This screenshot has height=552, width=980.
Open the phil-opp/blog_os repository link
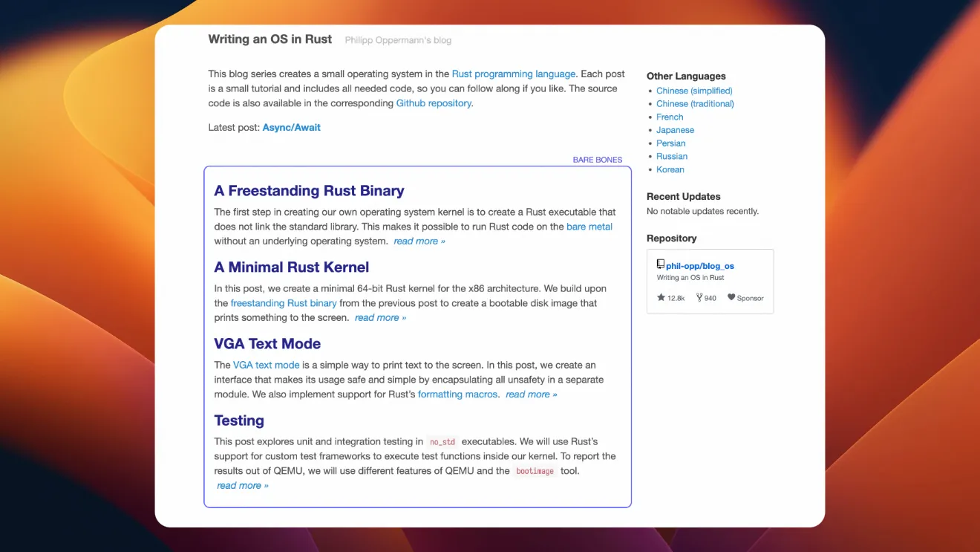(x=699, y=266)
